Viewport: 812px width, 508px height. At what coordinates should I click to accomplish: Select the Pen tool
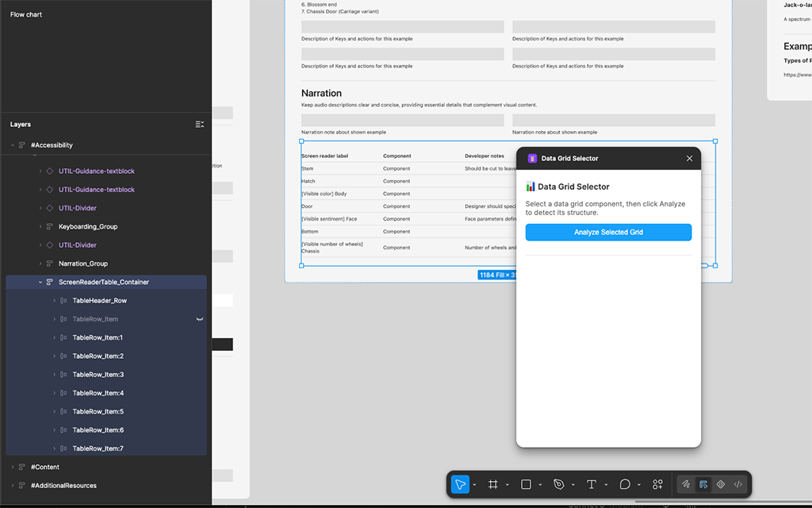pyautogui.click(x=559, y=484)
